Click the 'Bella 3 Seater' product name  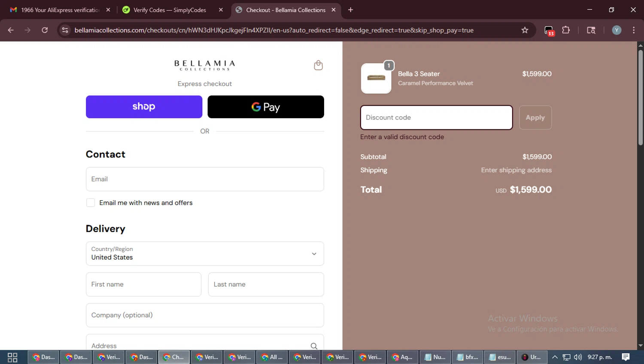[x=419, y=74]
